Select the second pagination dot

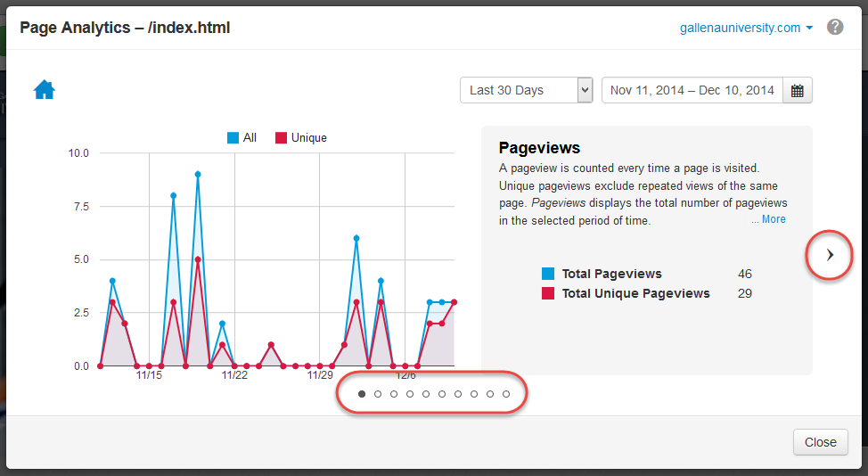378,394
